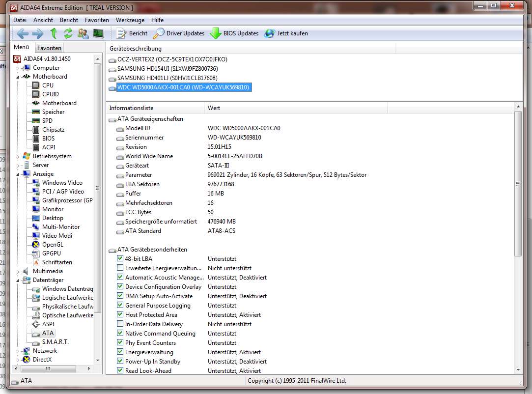Screen dimensions: 532x394
Task: Switch to the Favoriten tab
Action: coord(49,48)
